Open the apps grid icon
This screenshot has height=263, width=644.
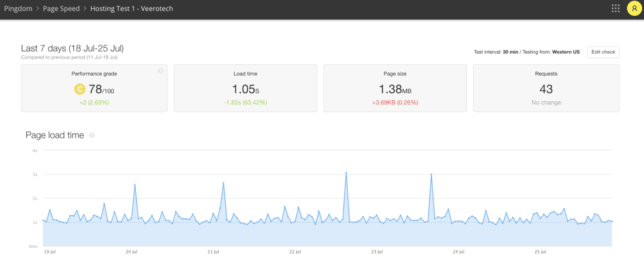point(615,9)
